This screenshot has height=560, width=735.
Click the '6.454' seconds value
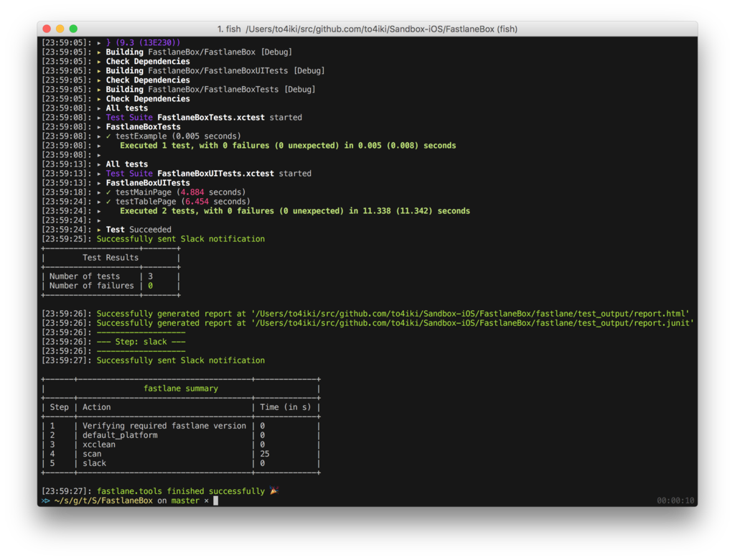point(197,202)
